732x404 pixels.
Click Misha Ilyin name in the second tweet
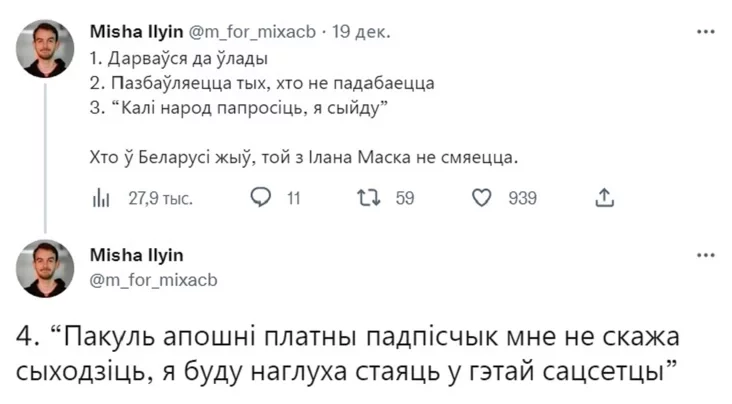[x=136, y=255]
